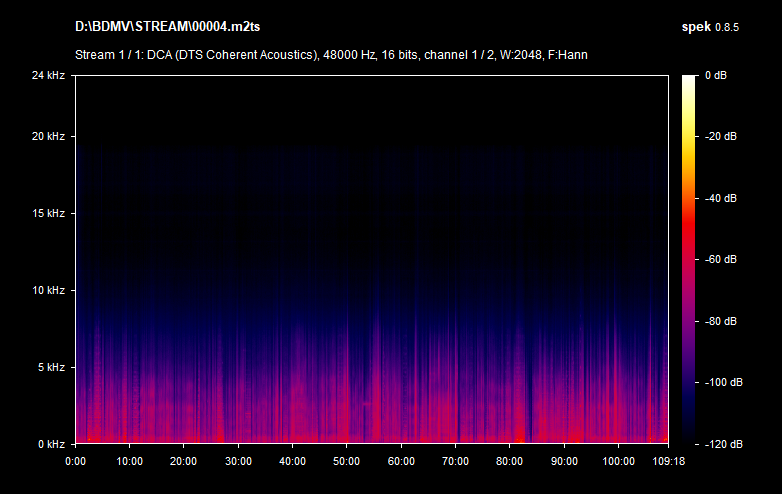Click the 10 kHz frequency label
The width and height of the screenshot is (782, 494).
pos(48,290)
